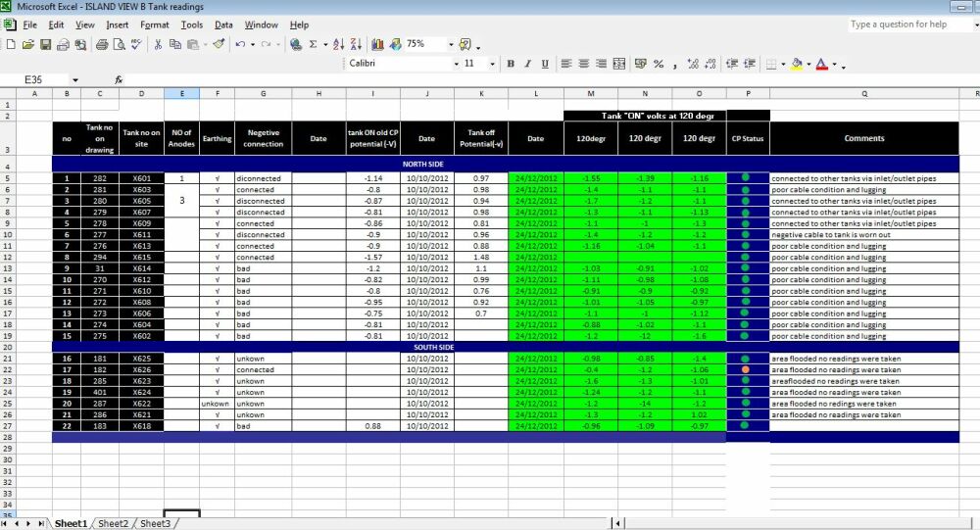This screenshot has width=980, height=530.
Task: Open the font size dropdown
Action: click(x=493, y=64)
